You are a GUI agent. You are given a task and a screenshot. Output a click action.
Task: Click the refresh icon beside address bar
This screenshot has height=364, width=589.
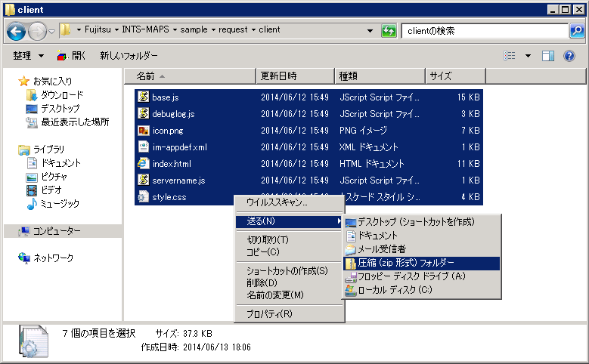[389, 31]
